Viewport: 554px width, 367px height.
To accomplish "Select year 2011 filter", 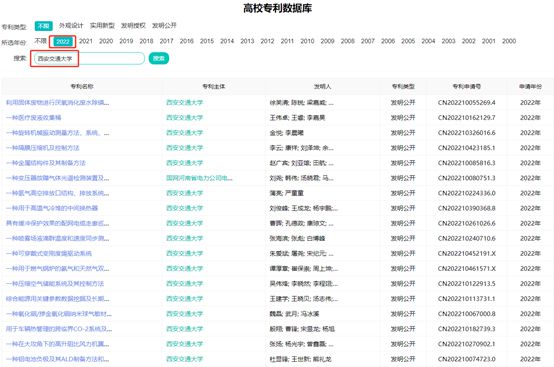I will click(287, 41).
